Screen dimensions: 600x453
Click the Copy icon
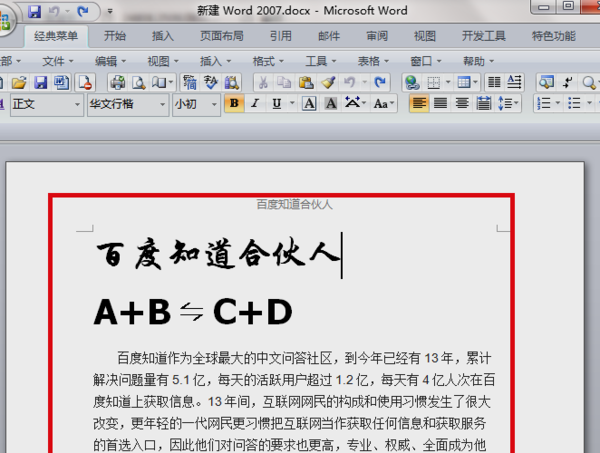pos(284,82)
